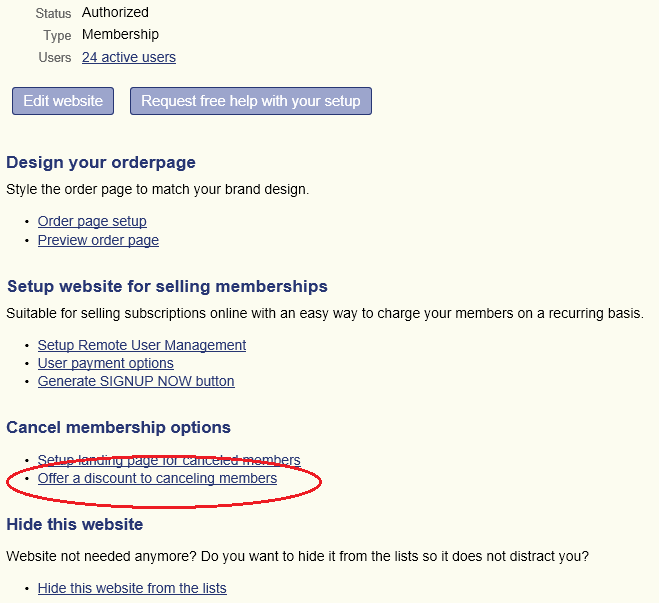Click Hide this website from the lists
Image resolution: width=659 pixels, height=603 pixels.
click(x=132, y=588)
